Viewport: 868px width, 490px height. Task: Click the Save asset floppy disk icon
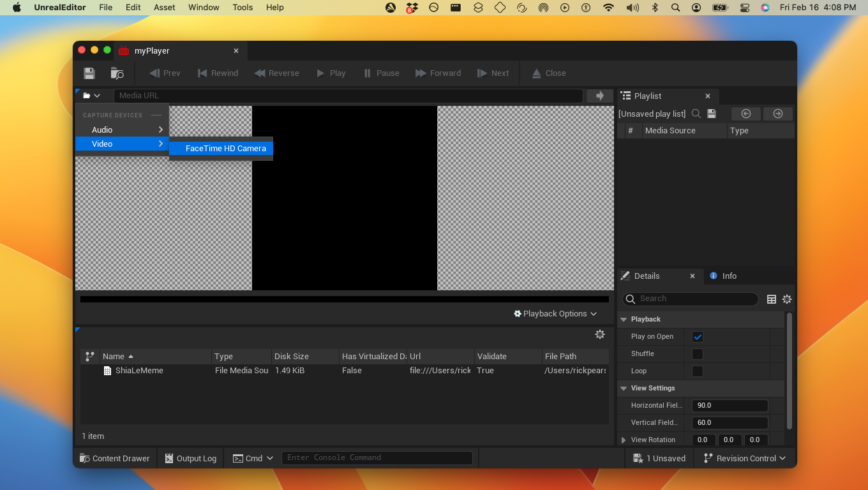89,73
